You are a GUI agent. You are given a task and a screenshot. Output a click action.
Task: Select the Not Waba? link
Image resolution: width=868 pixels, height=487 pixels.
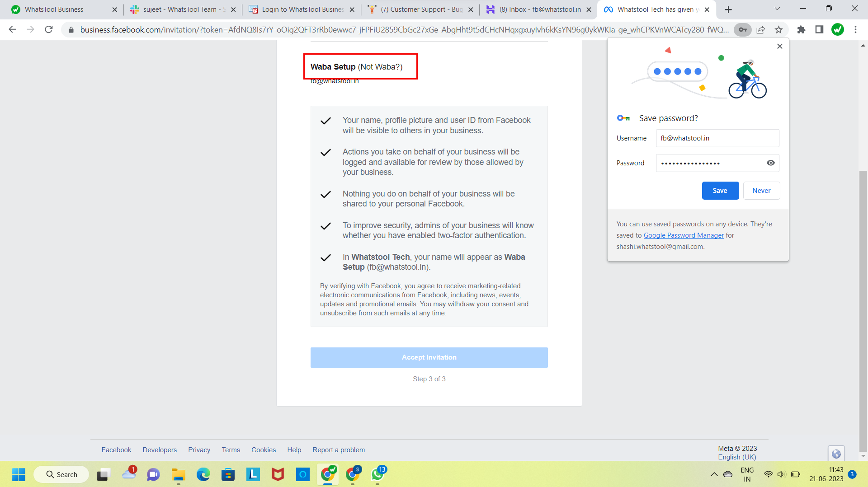coord(380,67)
